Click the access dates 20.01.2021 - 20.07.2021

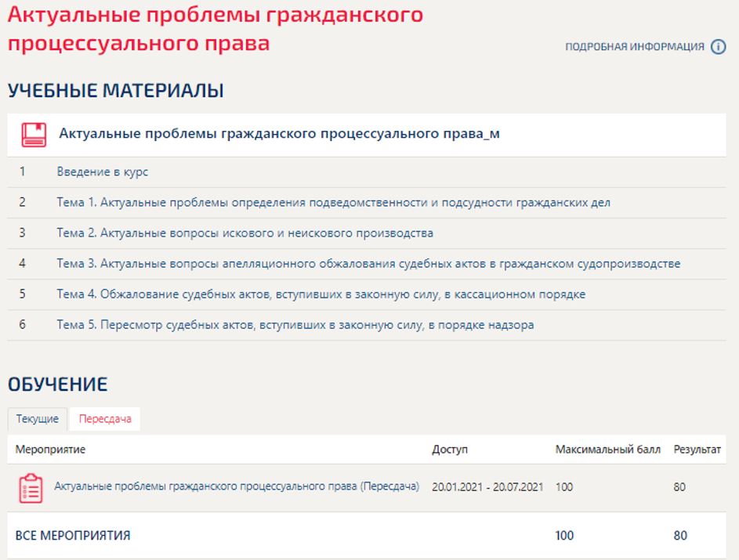tap(487, 486)
